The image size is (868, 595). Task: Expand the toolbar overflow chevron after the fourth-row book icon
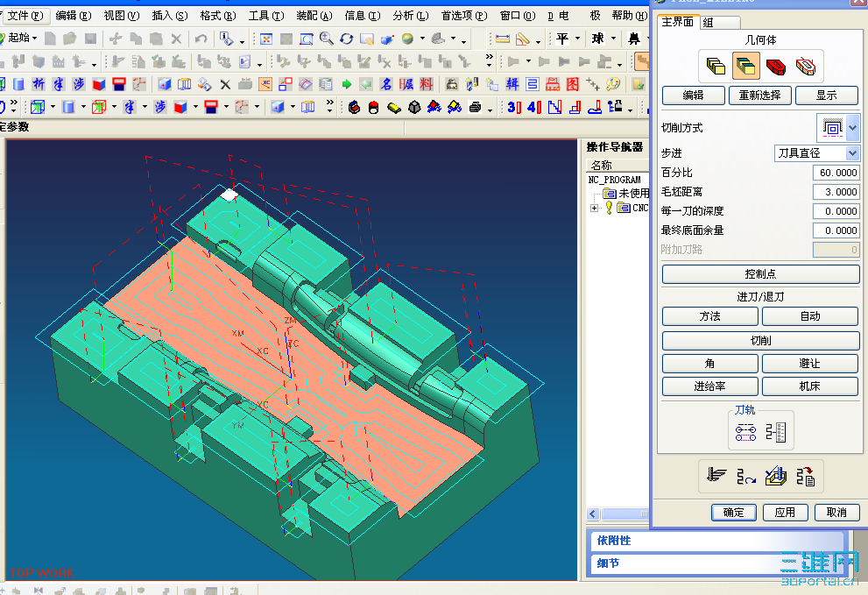(330, 106)
